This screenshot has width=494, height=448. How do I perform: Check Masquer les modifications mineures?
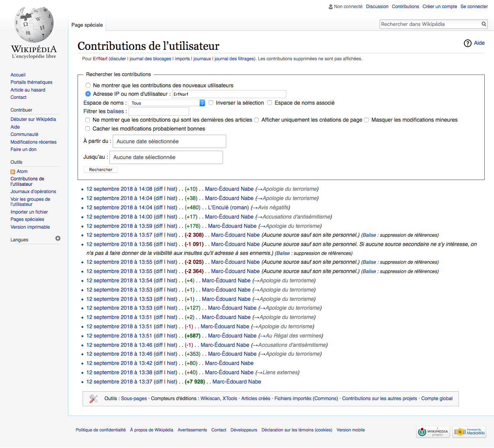point(367,120)
